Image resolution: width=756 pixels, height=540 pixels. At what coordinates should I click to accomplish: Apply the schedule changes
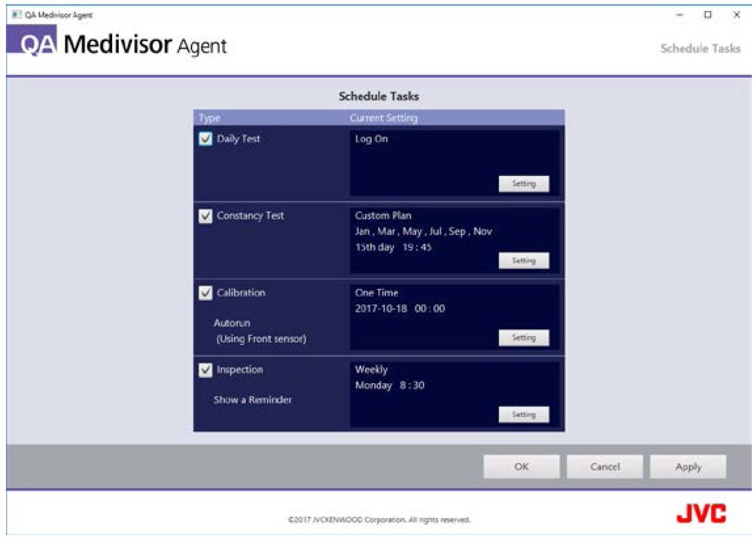[x=688, y=467]
